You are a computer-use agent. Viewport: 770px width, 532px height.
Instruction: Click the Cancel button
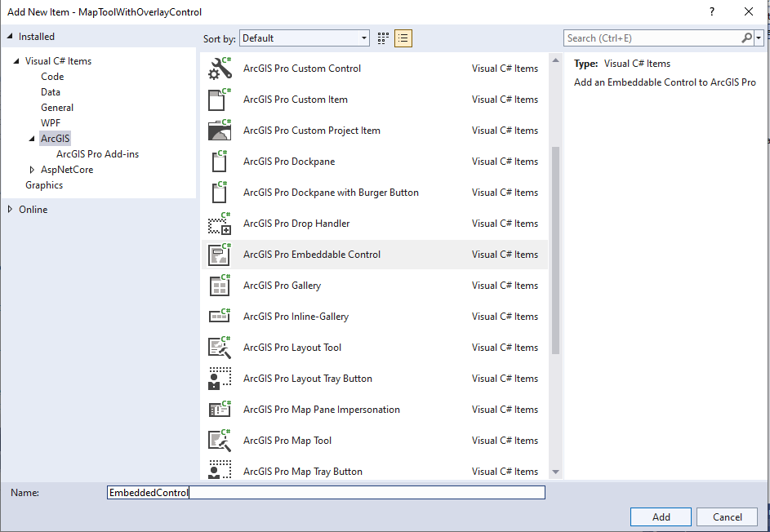coord(728,516)
